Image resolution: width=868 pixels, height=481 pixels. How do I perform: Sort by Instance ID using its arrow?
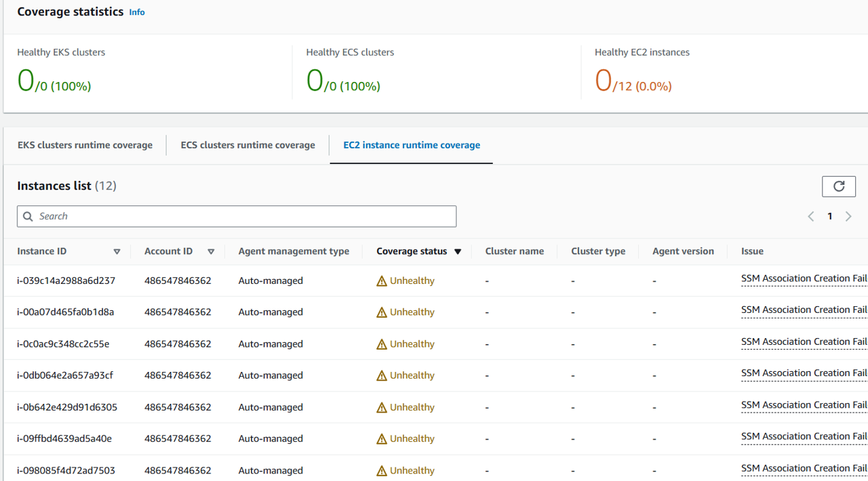(117, 251)
